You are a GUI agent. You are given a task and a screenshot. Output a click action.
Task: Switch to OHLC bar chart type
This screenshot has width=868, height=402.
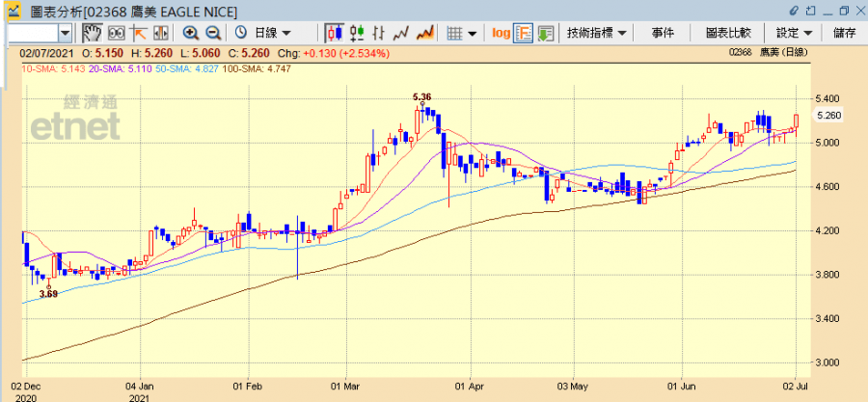[357, 33]
